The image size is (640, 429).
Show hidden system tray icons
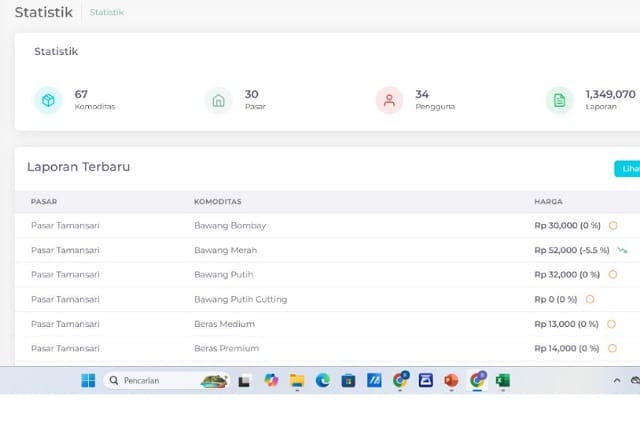click(x=616, y=381)
